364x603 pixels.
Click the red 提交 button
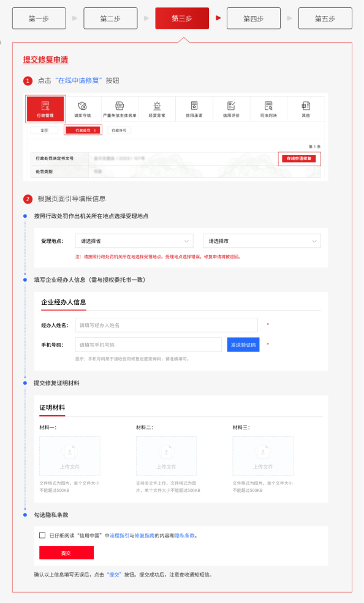pyautogui.click(x=67, y=553)
